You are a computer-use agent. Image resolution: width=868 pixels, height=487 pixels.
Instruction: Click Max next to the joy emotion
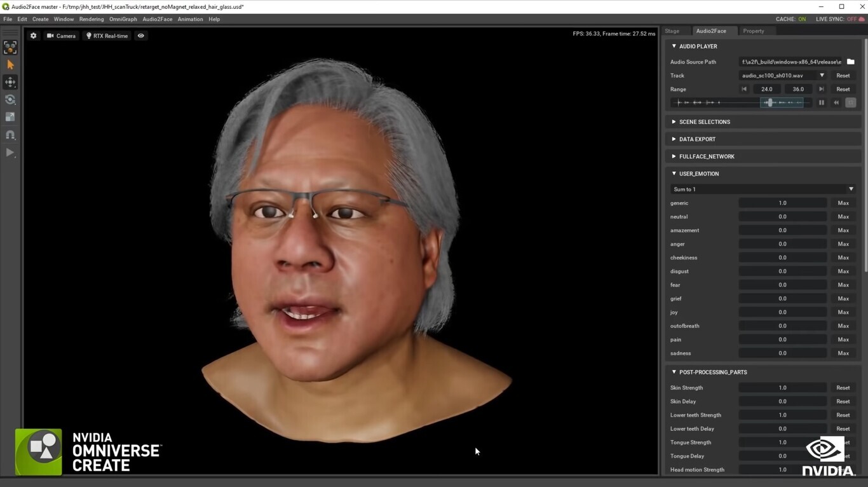click(843, 312)
